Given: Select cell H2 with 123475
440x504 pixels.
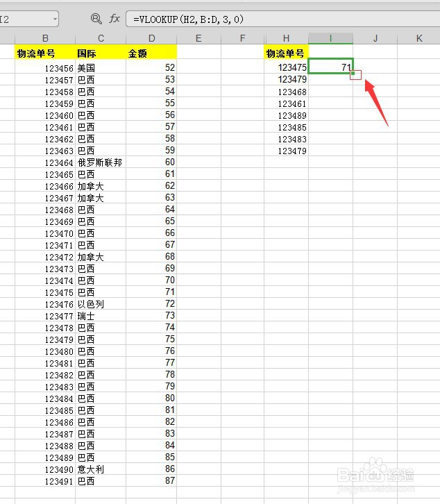Looking at the screenshot, I should click(286, 67).
